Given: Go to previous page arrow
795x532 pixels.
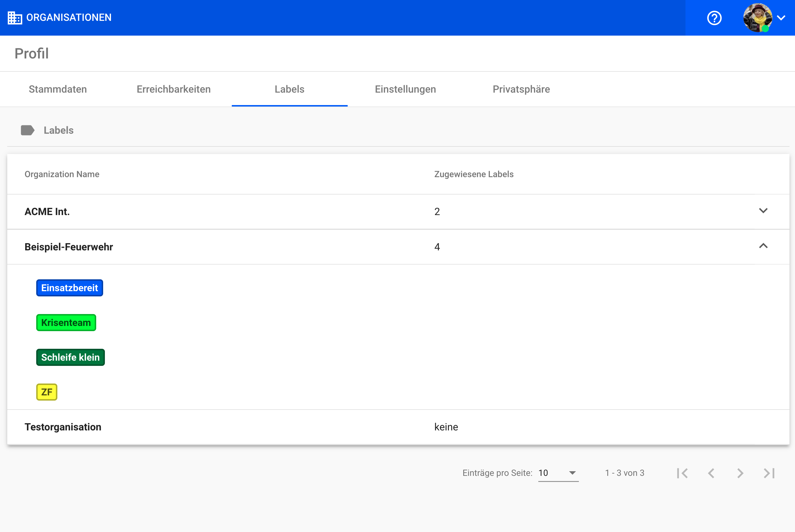Looking at the screenshot, I should coord(711,473).
